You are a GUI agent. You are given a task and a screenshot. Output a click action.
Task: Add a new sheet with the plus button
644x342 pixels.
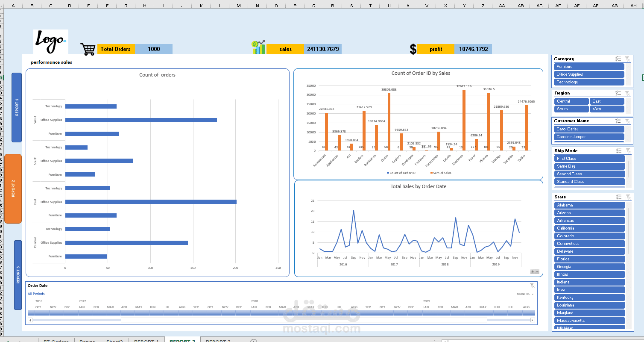(x=253, y=341)
